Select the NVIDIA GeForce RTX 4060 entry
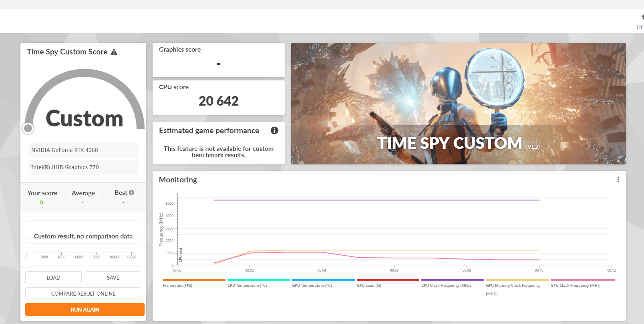 (83, 150)
